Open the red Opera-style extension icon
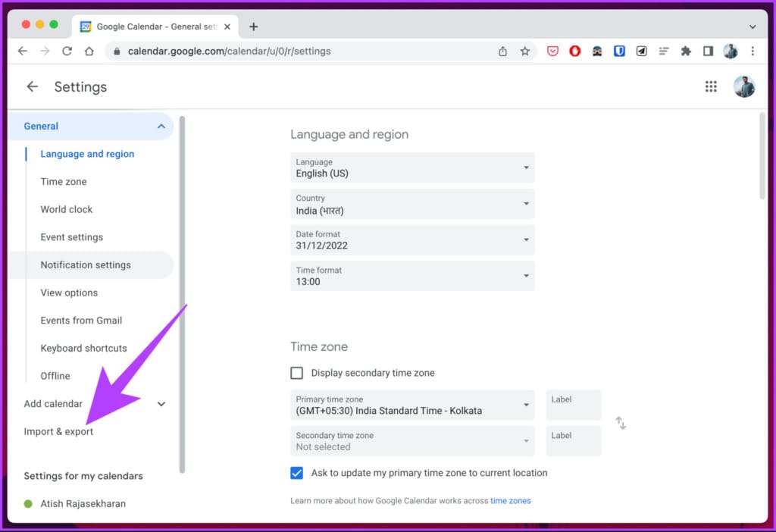This screenshot has height=532, width=776. coord(574,51)
